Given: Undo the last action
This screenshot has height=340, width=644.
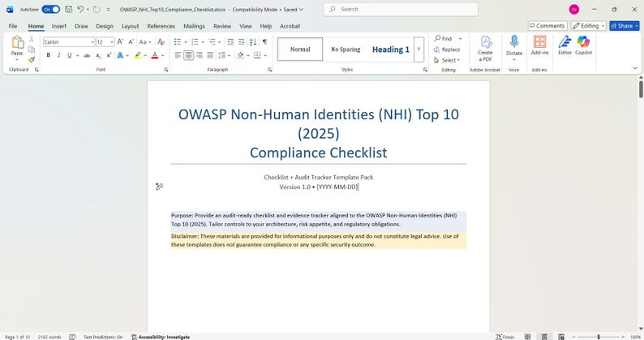Looking at the screenshot, I should [80, 9].
